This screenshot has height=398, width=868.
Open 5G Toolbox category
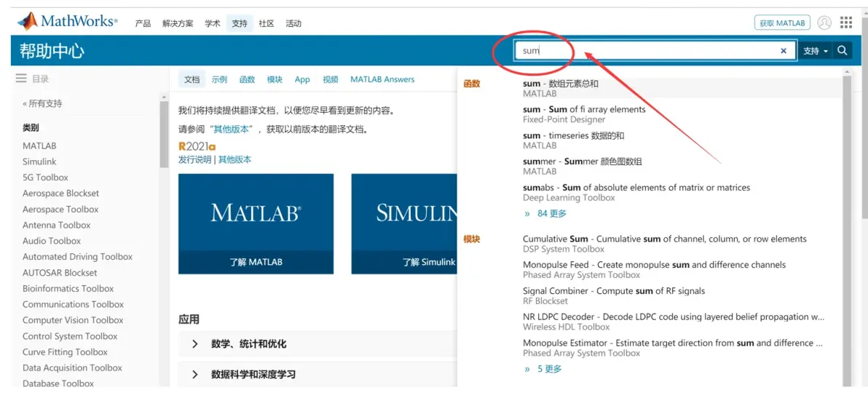tap(45, 178)
